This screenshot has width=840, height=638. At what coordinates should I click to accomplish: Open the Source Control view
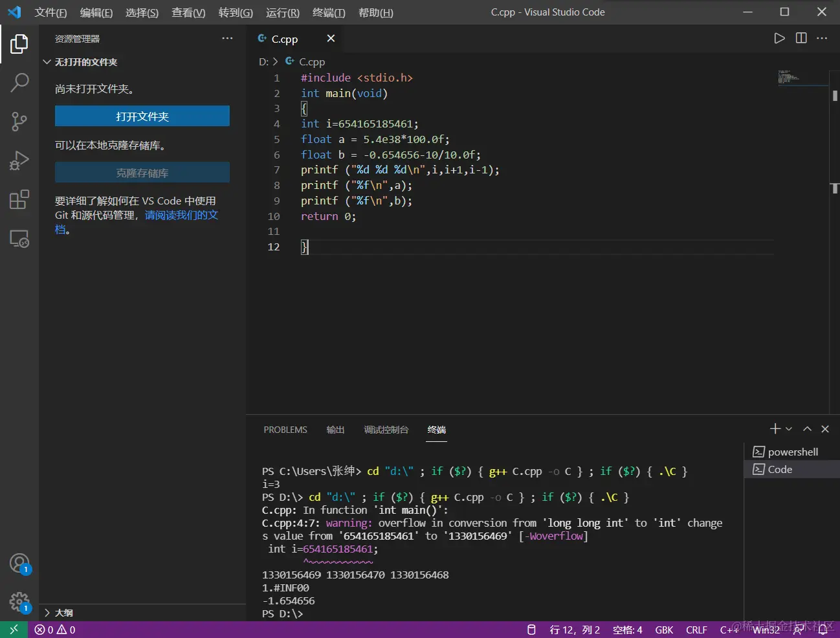tap(19, 122)
